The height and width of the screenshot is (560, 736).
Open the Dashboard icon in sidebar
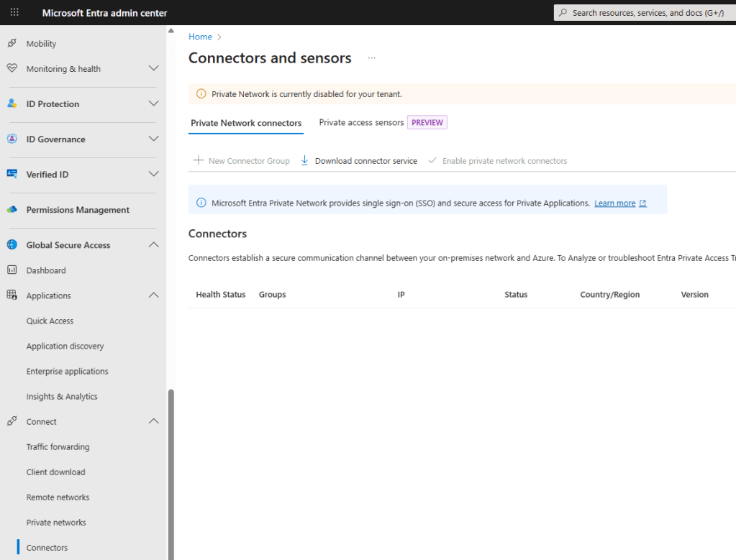click(12, 270)
